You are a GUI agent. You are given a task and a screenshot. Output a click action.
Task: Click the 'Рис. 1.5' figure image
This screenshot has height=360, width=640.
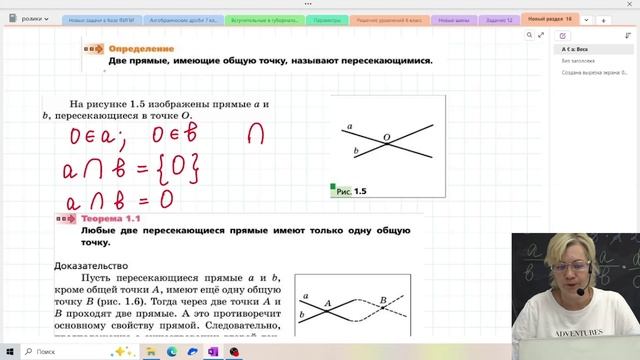(388, 147)
